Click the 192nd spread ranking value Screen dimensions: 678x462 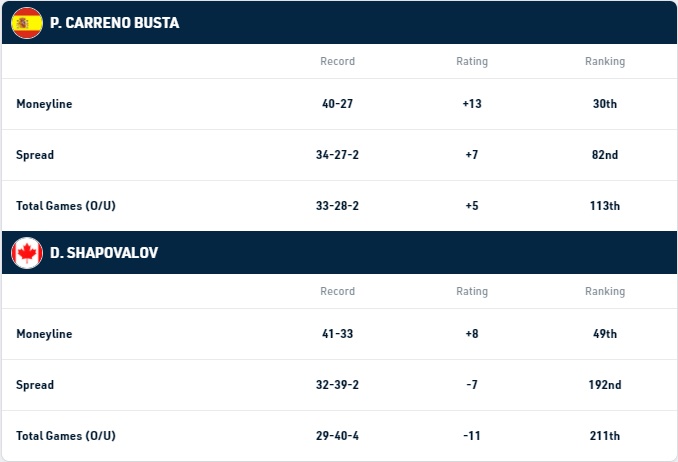[605, 385]
